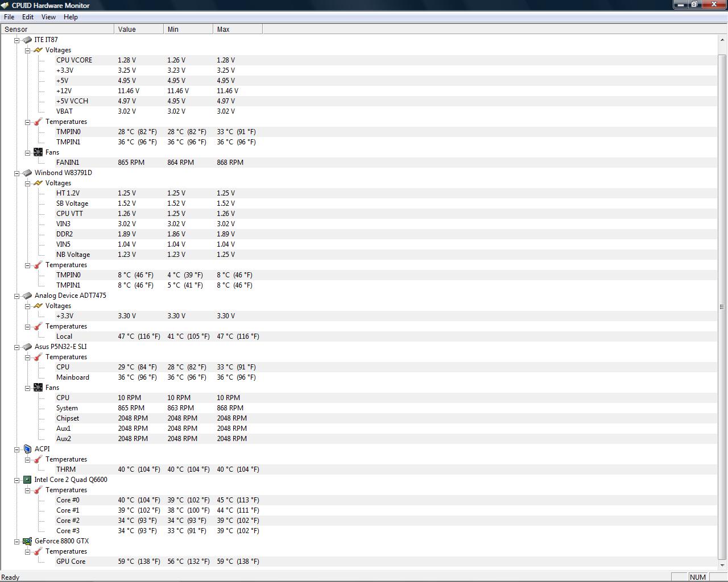Click the GeForce 8800 GTX card icon
Viewport: 728px width, 582px height.
(27, 541)
